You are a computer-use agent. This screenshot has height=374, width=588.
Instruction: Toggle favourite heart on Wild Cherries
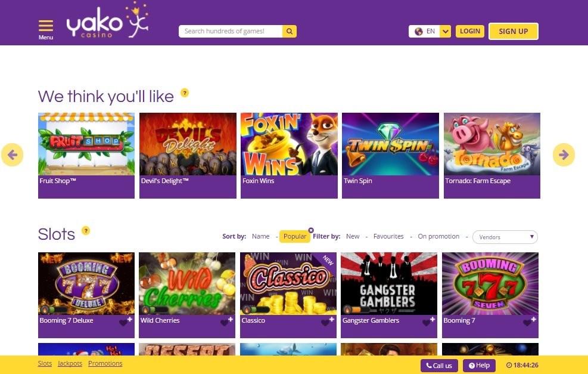226,322
